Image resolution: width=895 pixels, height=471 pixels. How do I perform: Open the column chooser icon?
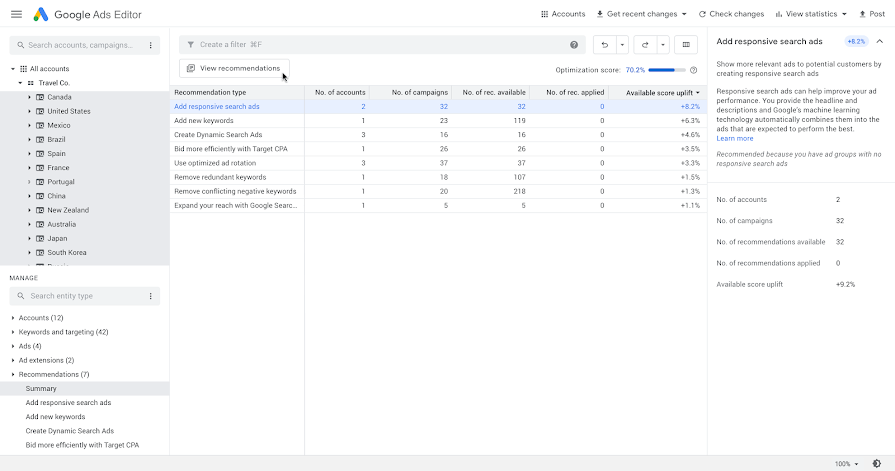tap(686, 45)
